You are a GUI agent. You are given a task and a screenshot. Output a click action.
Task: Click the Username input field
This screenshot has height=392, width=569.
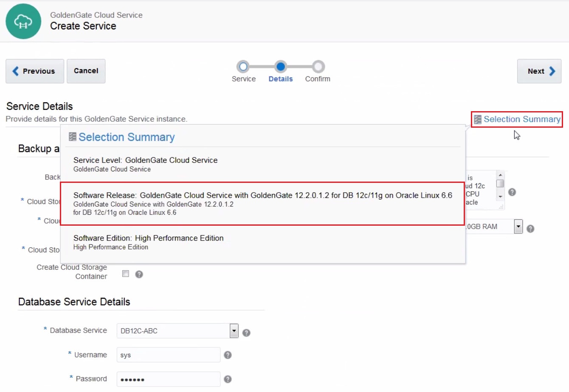(x=168, y=355)
